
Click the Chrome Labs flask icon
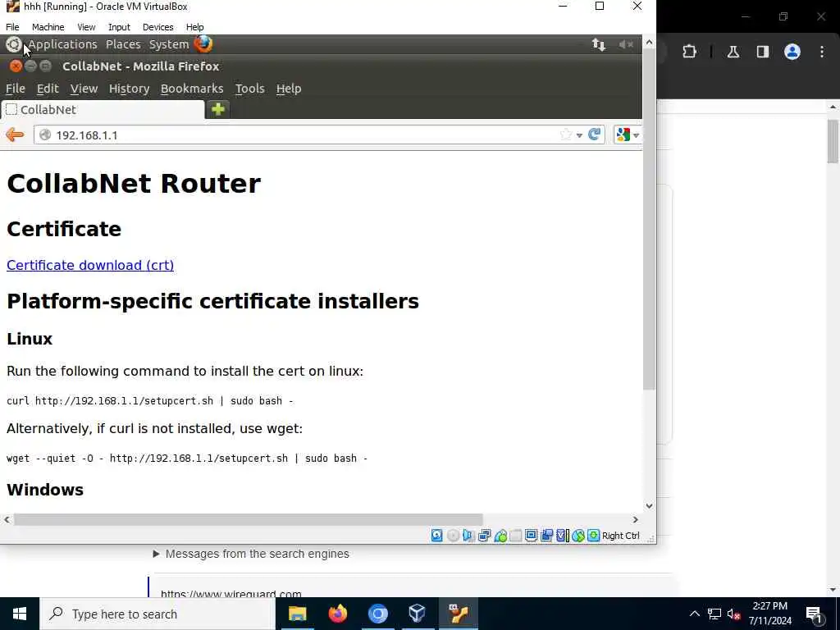[733, 52]
